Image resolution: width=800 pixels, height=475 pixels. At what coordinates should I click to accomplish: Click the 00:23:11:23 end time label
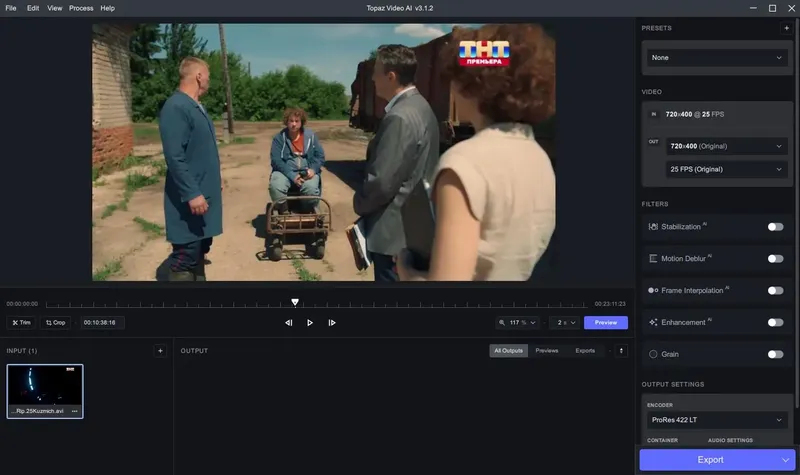coord(610,304)
